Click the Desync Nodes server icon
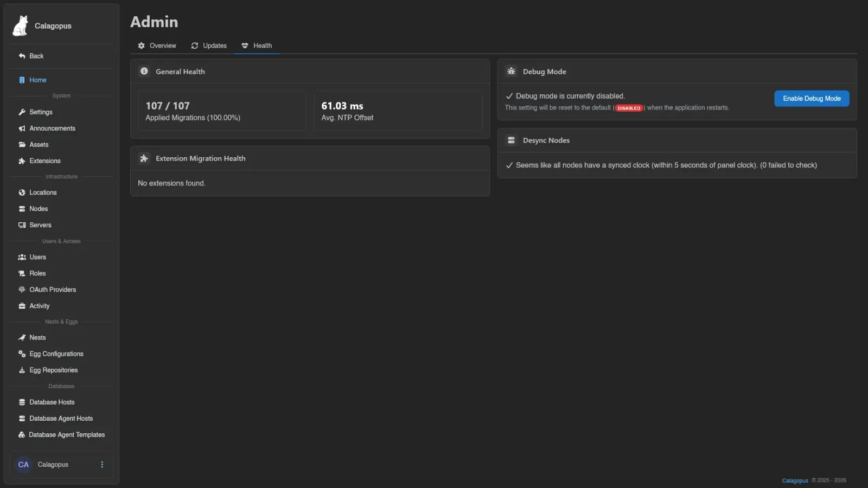 511,140
